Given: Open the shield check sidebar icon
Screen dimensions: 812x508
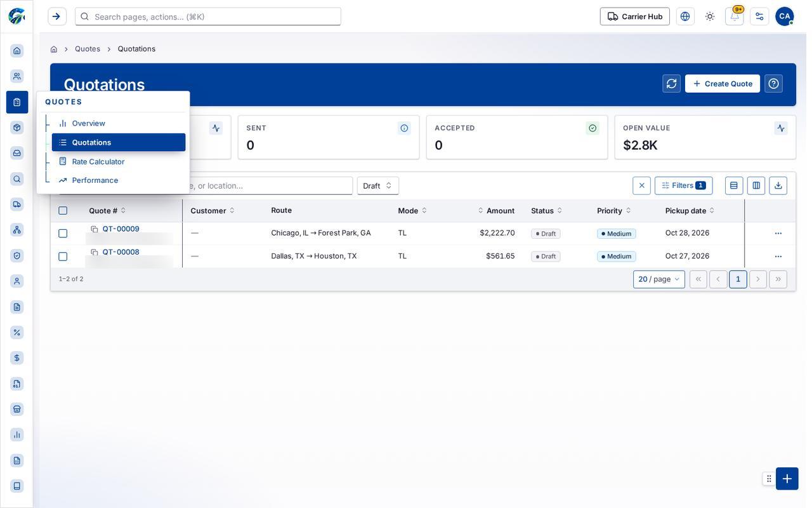Looking at the screenshot, I should 17,256.
